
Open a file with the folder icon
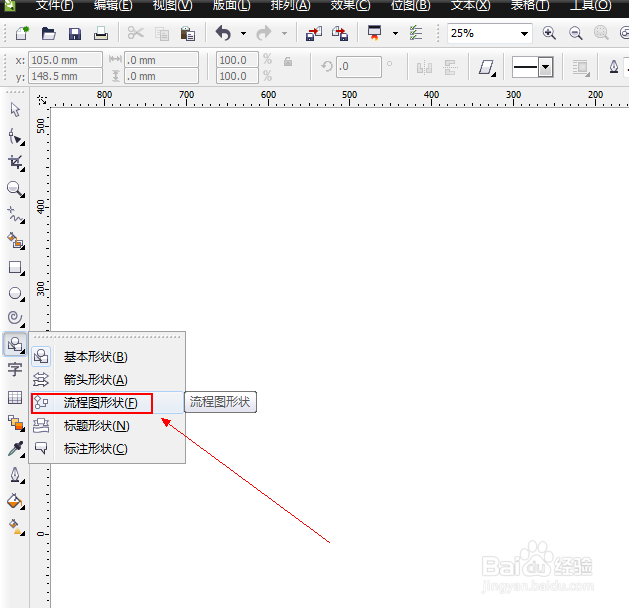(49, 34)
